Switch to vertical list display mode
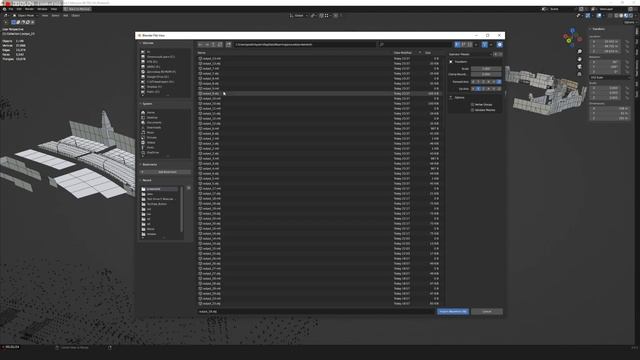Viewport: 640px width, 360px height. point(458,44)
